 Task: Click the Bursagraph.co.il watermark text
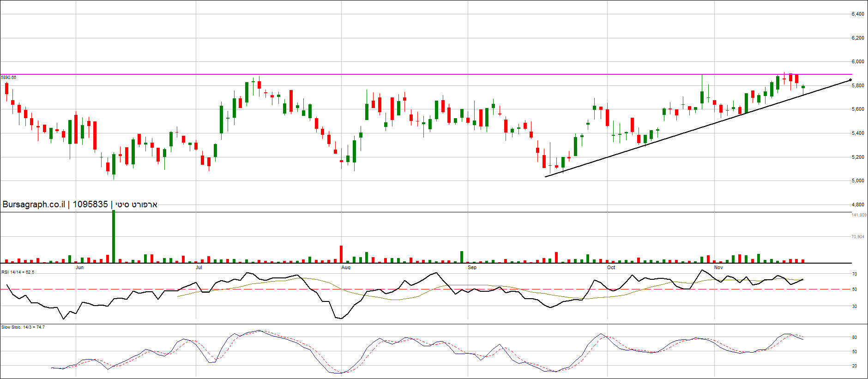click(x=34, y=205)
